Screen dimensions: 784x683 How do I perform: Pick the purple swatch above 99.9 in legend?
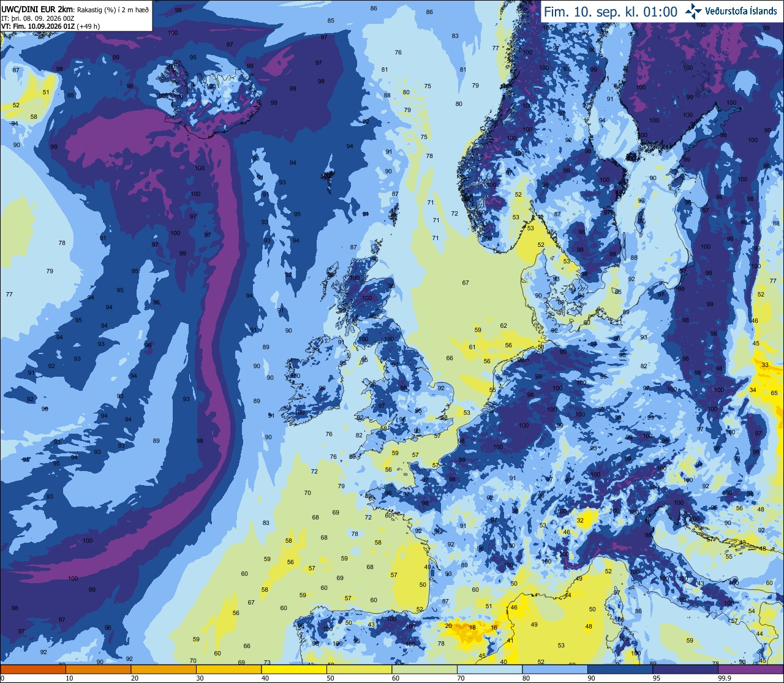[750, 670]
